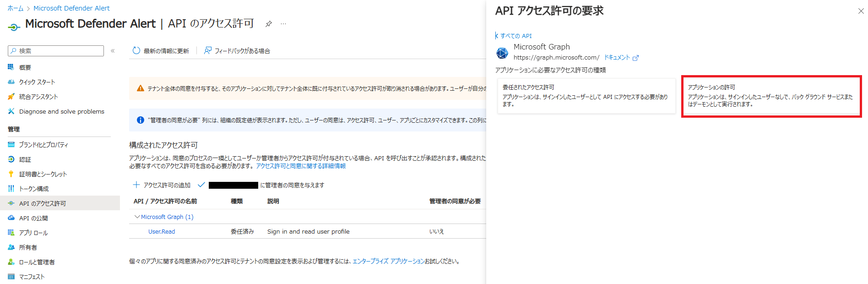
Task: Collapse the sidebar with the double chevron
Action: click(113, 51)
